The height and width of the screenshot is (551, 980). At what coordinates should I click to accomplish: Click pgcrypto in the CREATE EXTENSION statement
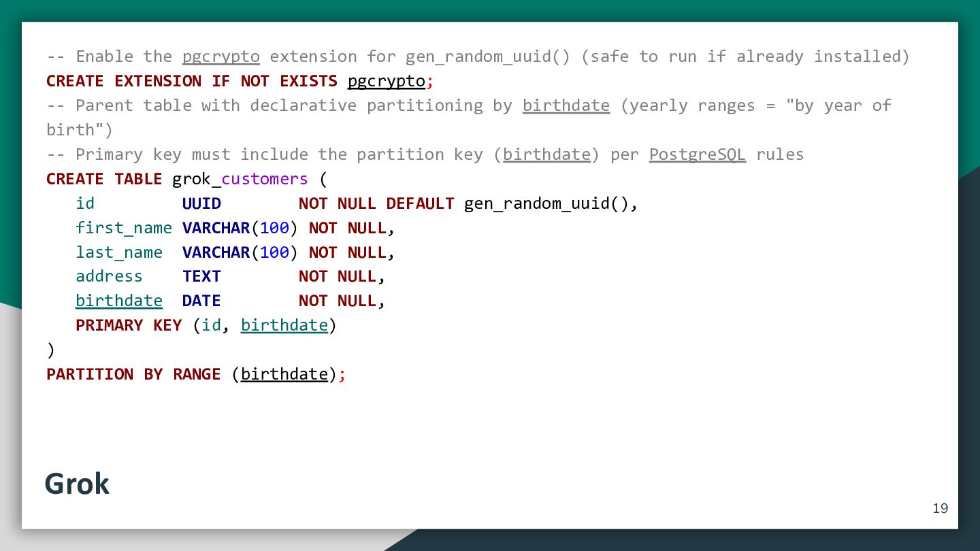[387, 82]
